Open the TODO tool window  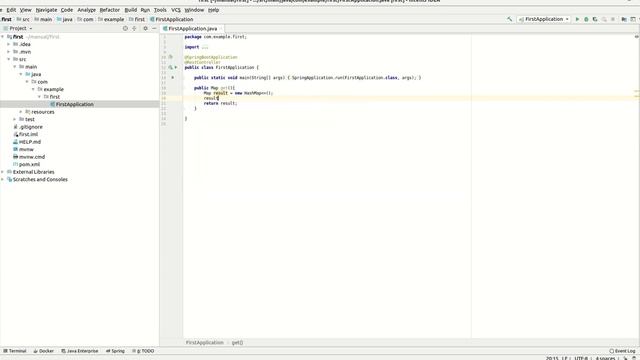tap(143, 351)
